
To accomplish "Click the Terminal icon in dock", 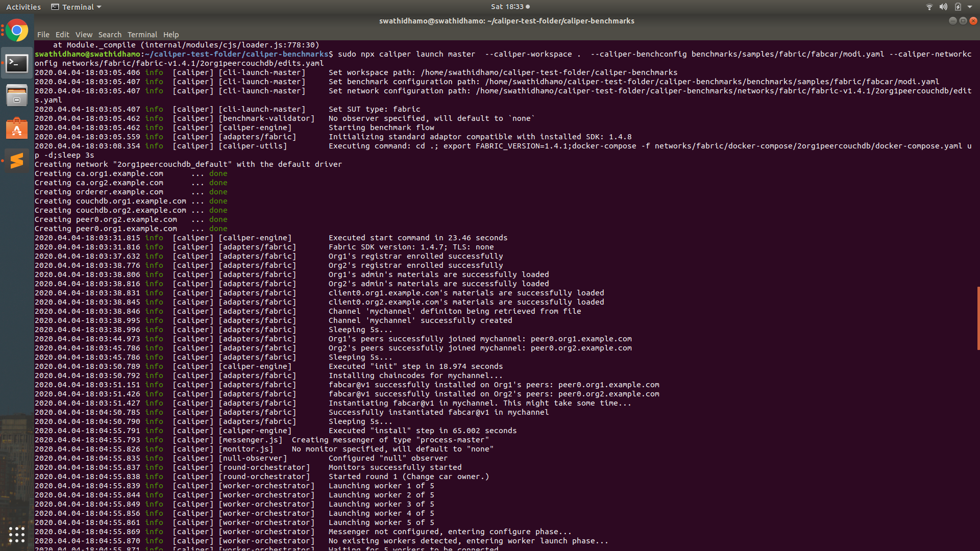I will (x=17, y=63).
